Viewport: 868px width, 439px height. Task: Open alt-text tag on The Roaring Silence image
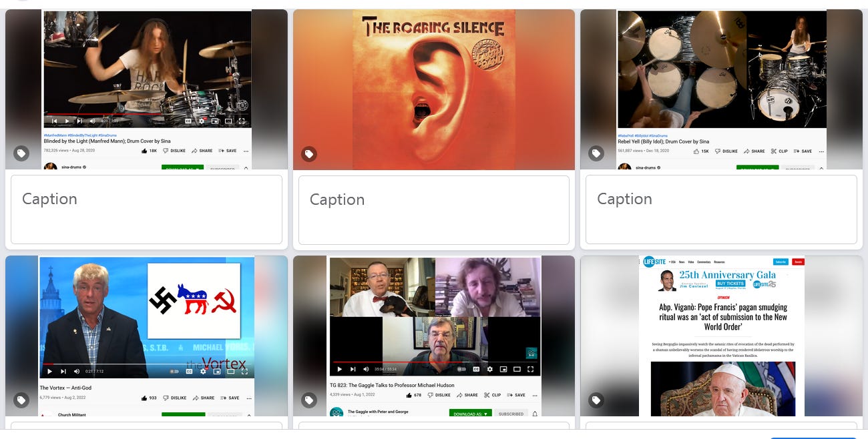pos(308,154)
